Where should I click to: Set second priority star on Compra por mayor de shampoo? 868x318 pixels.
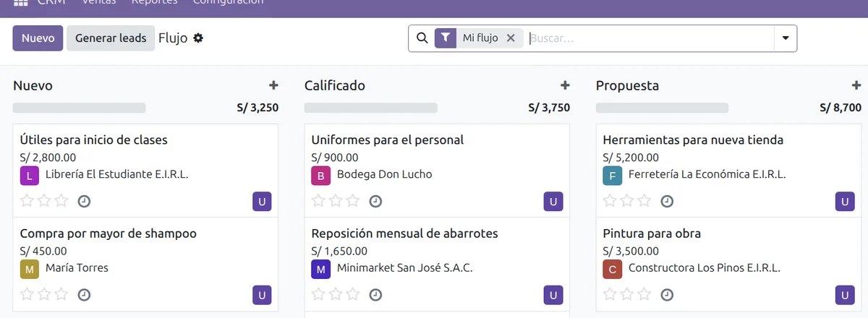44,293
